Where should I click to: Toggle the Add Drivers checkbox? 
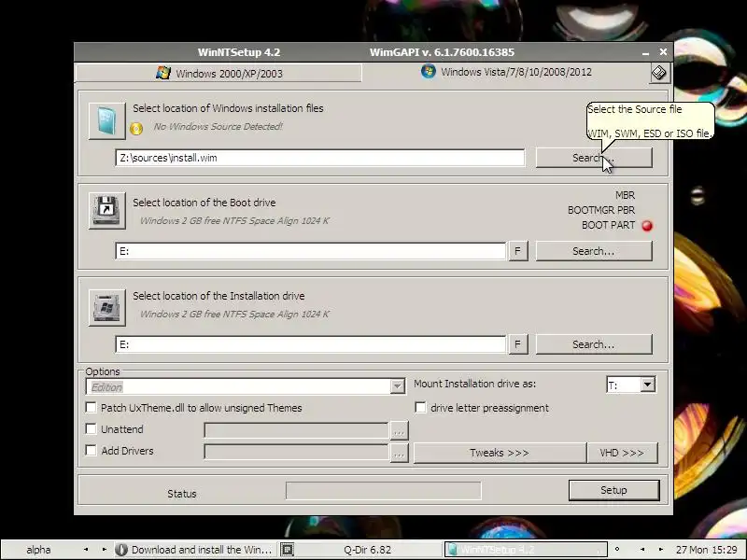tap(91, 451)
